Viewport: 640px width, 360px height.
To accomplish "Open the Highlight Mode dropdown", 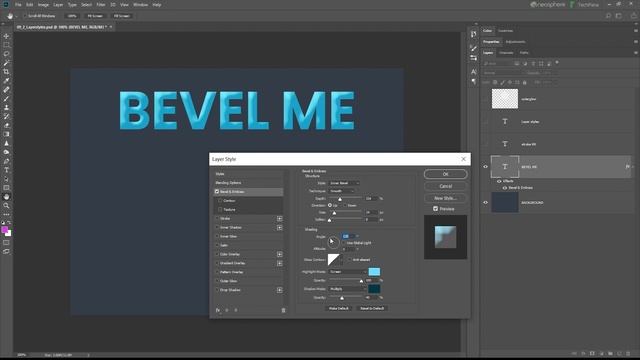I will 348,272.
